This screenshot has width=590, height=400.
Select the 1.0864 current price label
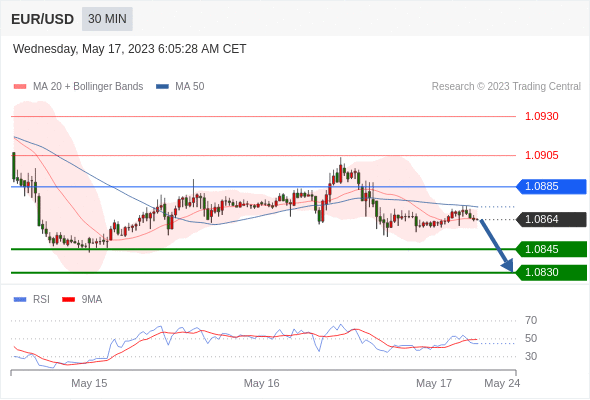pyautogui.click(x=552, y=219)
